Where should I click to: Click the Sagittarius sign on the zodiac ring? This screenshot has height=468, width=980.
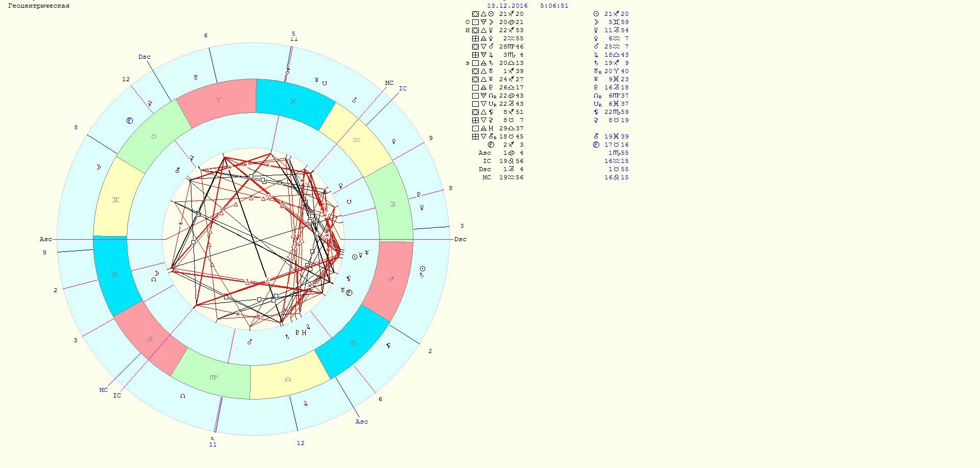click(391, 279)
